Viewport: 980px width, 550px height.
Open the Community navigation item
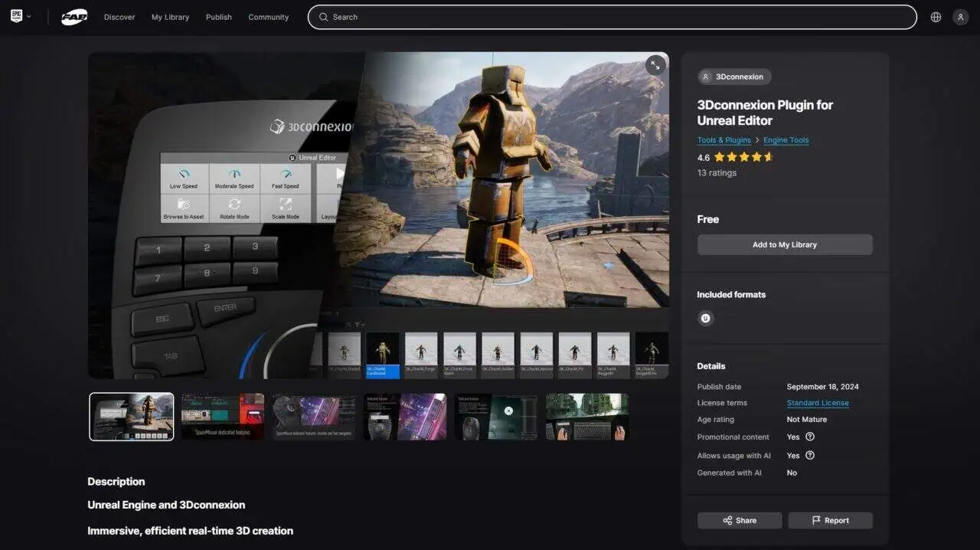269,17
